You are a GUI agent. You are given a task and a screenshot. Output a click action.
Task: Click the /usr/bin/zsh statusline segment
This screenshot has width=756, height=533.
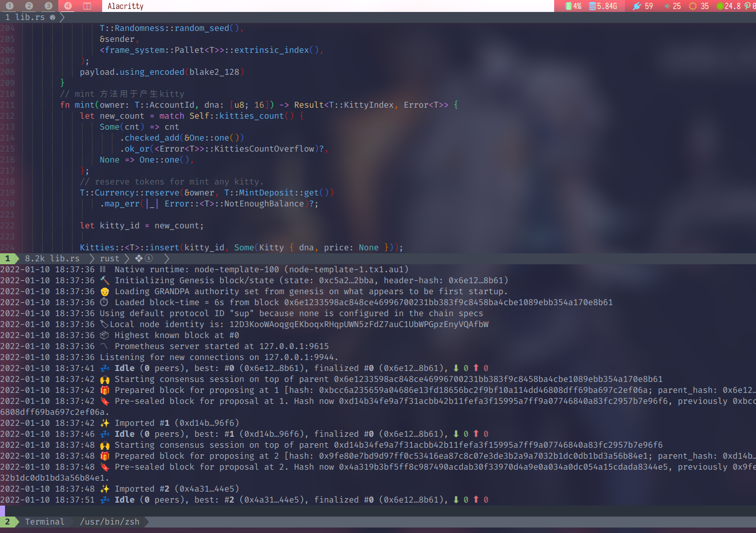[110, 522]
